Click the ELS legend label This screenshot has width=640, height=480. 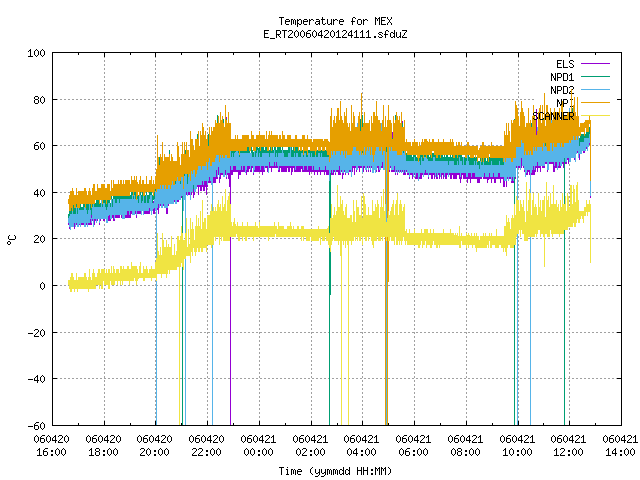point(565,64)
